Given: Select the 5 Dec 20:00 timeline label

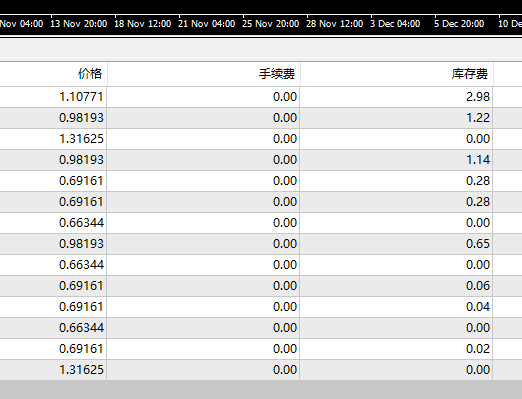Looking at the screenshot, I should pyautogui.click(x=459, y=24).
